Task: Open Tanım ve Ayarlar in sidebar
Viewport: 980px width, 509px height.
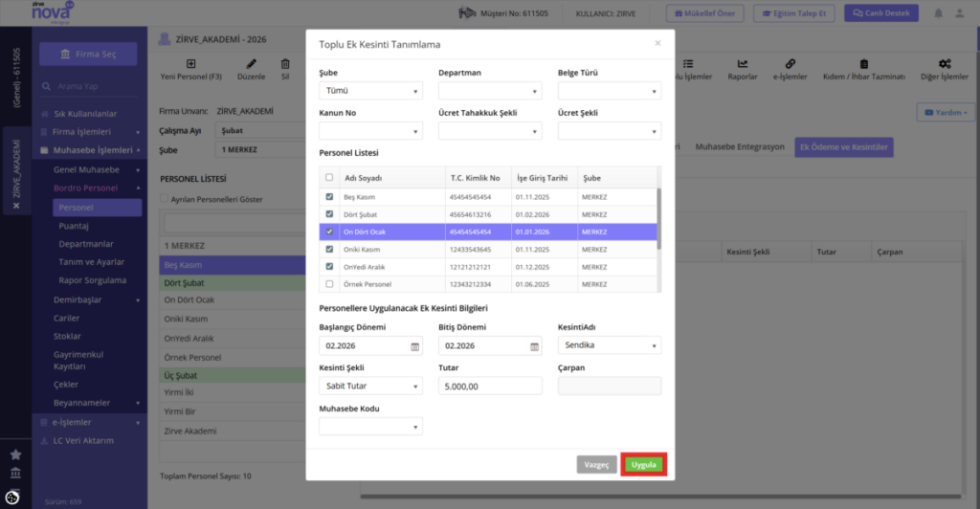Action: 91,262
